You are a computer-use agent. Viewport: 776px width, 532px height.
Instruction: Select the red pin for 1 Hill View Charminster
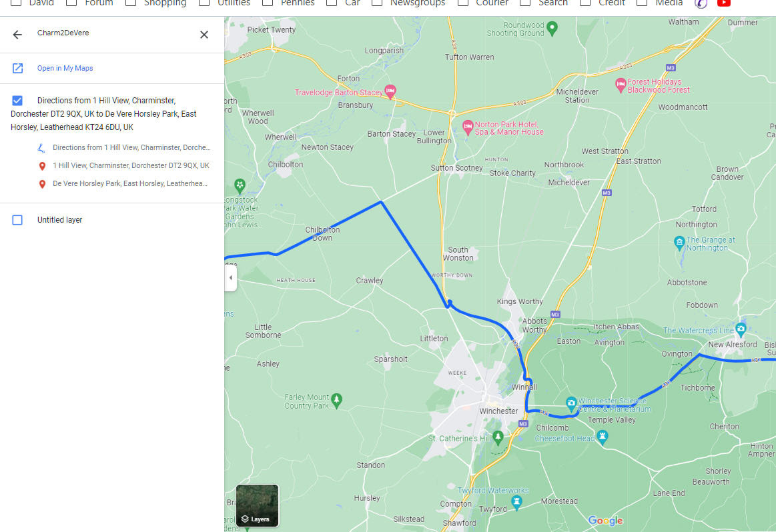pos(42,165)
